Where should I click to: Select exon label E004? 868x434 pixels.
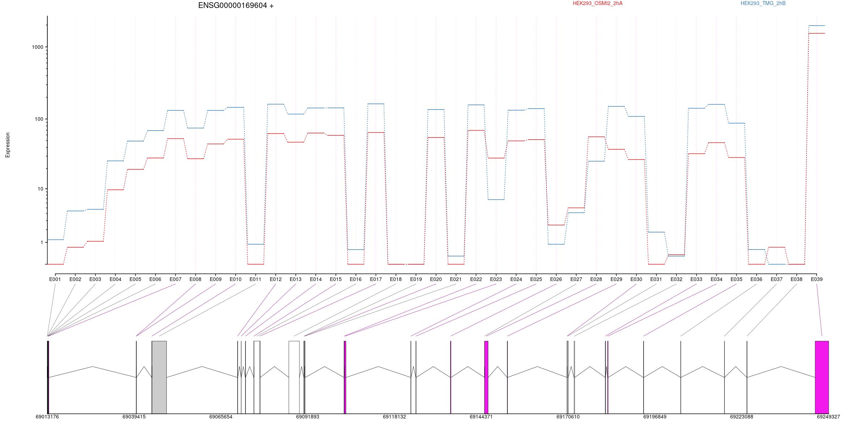[115, 279]
